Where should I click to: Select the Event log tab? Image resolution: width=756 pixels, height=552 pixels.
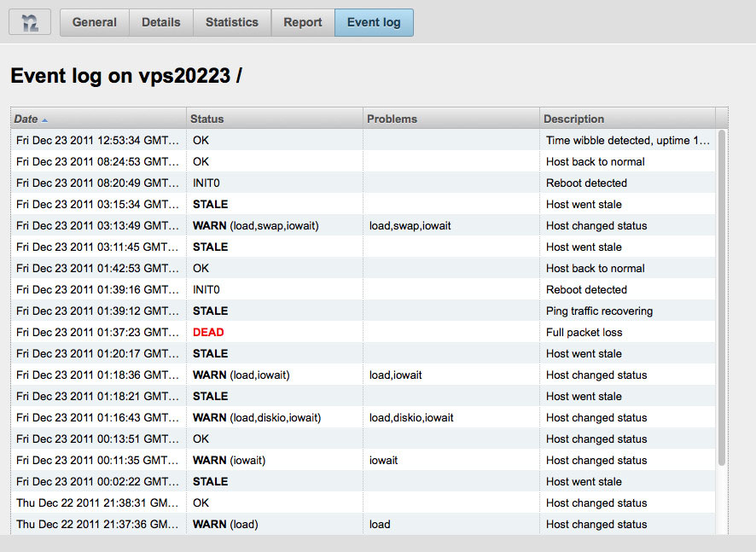374,23
